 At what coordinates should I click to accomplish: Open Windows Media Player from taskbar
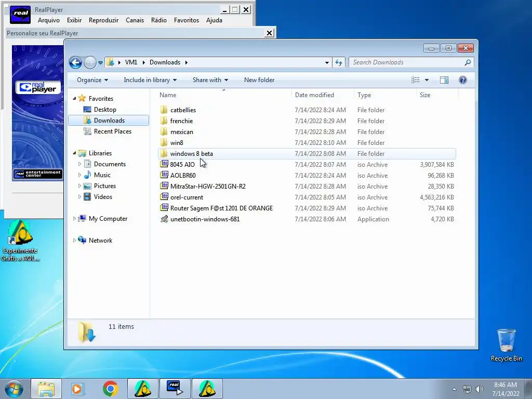78,389
